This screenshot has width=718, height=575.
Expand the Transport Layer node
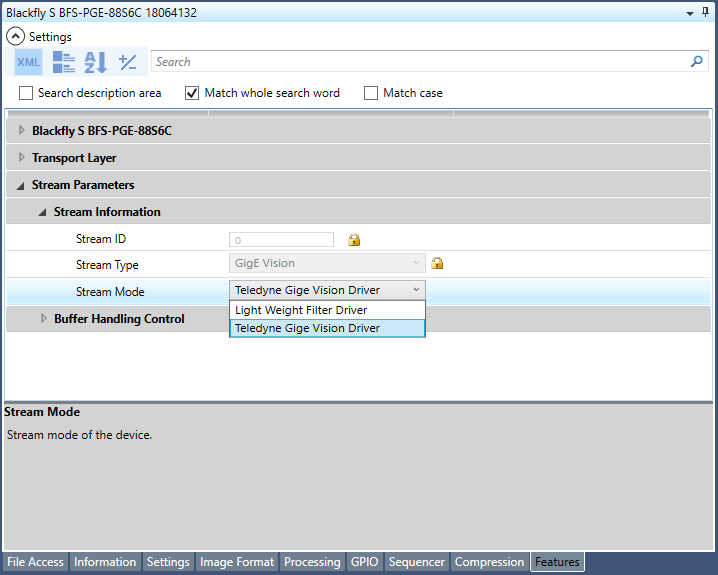[22, 157]
